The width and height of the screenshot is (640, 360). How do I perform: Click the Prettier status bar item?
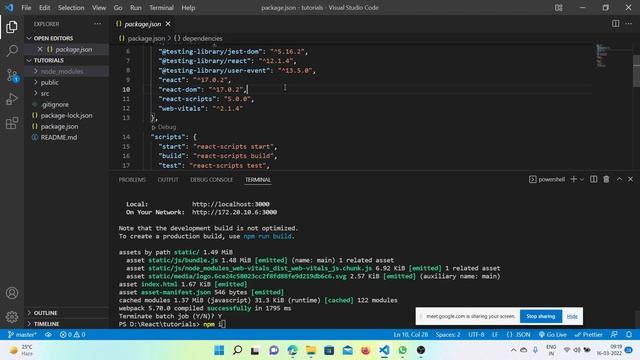click(x=588, y=334)
